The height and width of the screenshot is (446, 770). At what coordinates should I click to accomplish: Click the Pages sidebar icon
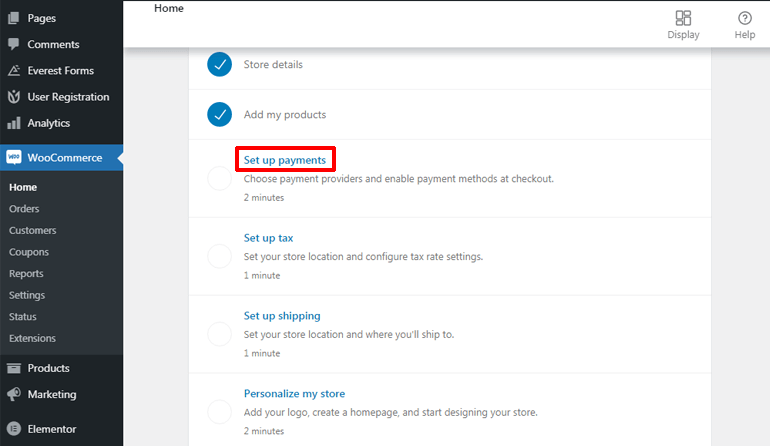tap(14, 18)
